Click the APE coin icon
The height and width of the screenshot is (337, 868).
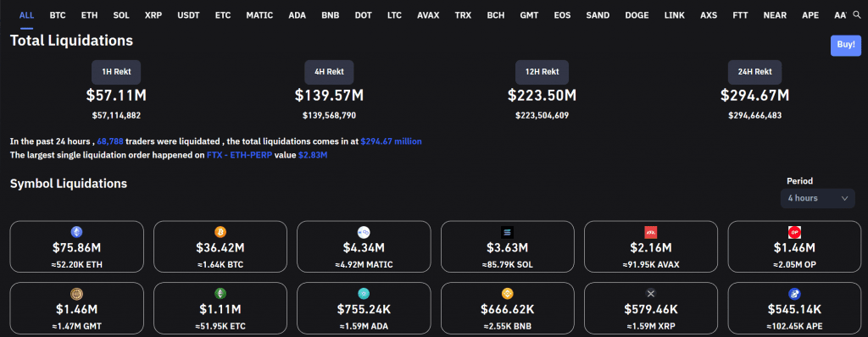click(x=794, y=294)
